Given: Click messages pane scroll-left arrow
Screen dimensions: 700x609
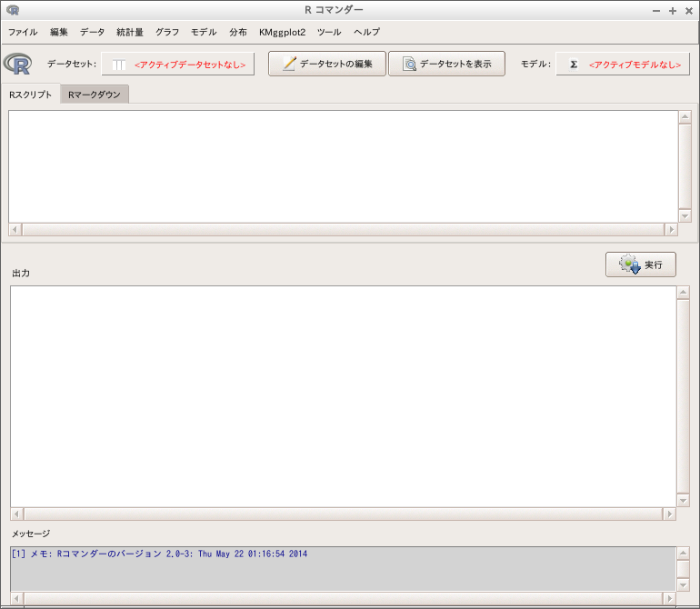Looking at the screenshot, I should 16,598.
